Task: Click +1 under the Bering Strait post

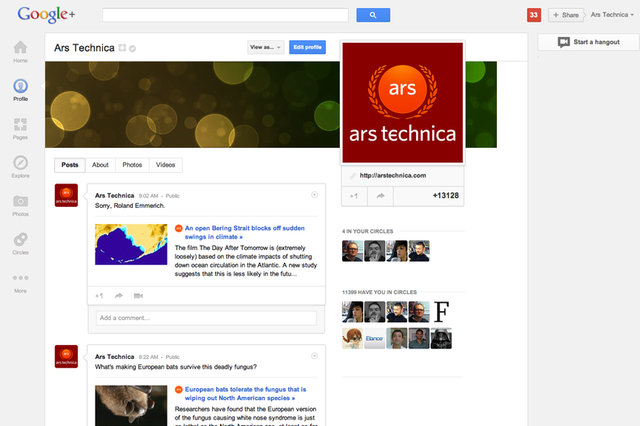Action: pyautogui.click(x=99, y=296)
